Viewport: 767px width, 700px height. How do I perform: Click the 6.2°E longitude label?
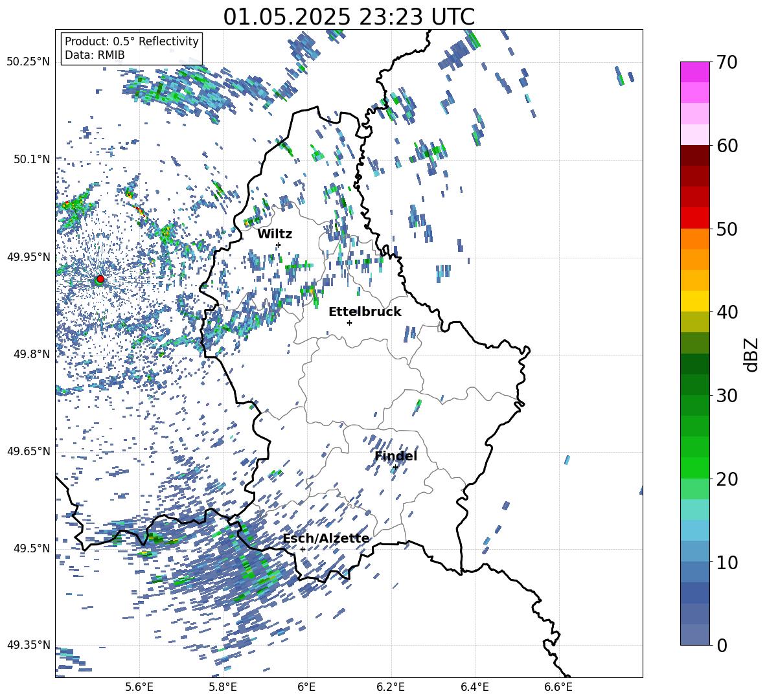pyautogui.click(x=391, y=687)
